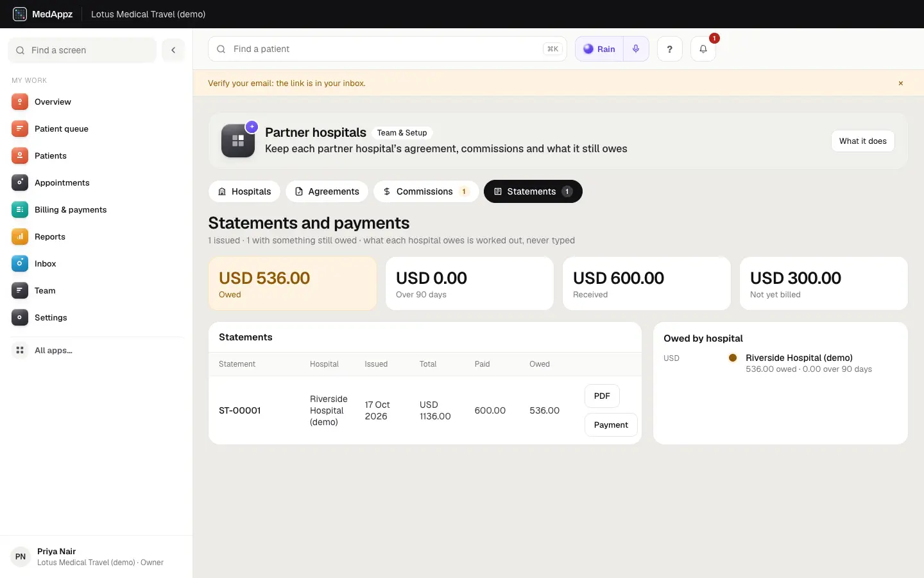
Task: Switch to the Hospitals tab
Action: [244, 191]
